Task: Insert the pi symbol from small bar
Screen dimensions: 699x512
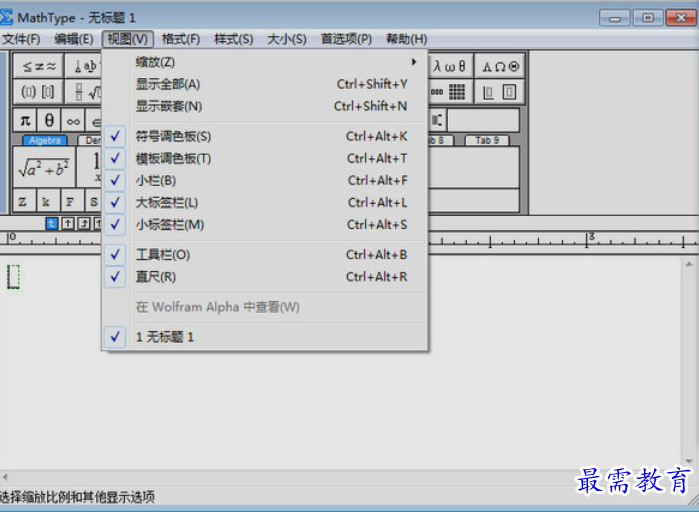Action: click(x=25, y=120)
